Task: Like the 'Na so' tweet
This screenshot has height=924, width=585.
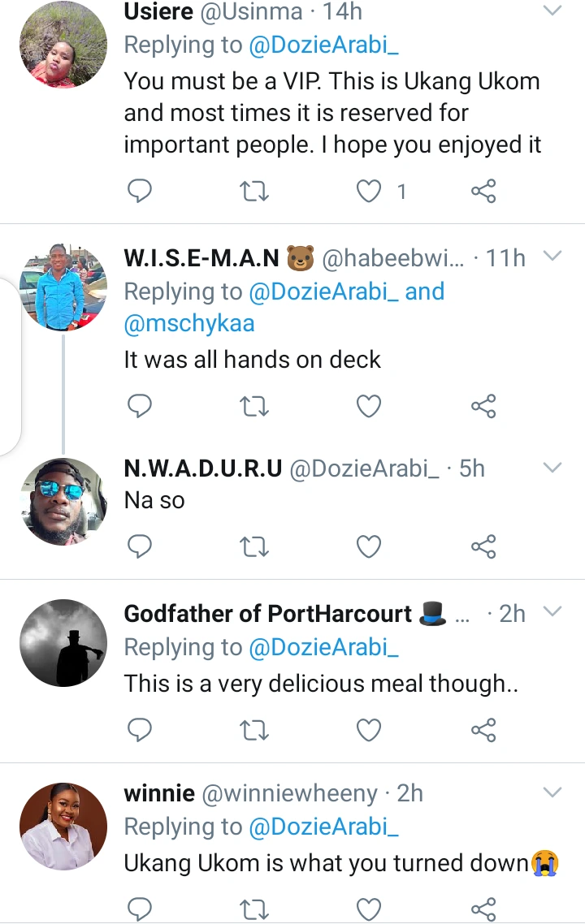Action: pos(370,547)
